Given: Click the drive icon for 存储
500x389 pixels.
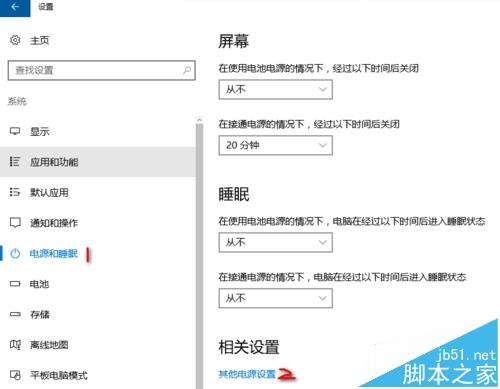Looking at the screenshot, I should pos(15,314).
